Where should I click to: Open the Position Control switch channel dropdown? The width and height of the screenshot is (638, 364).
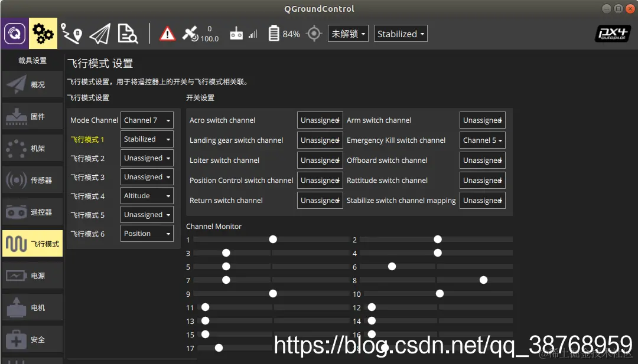point(320,181)
